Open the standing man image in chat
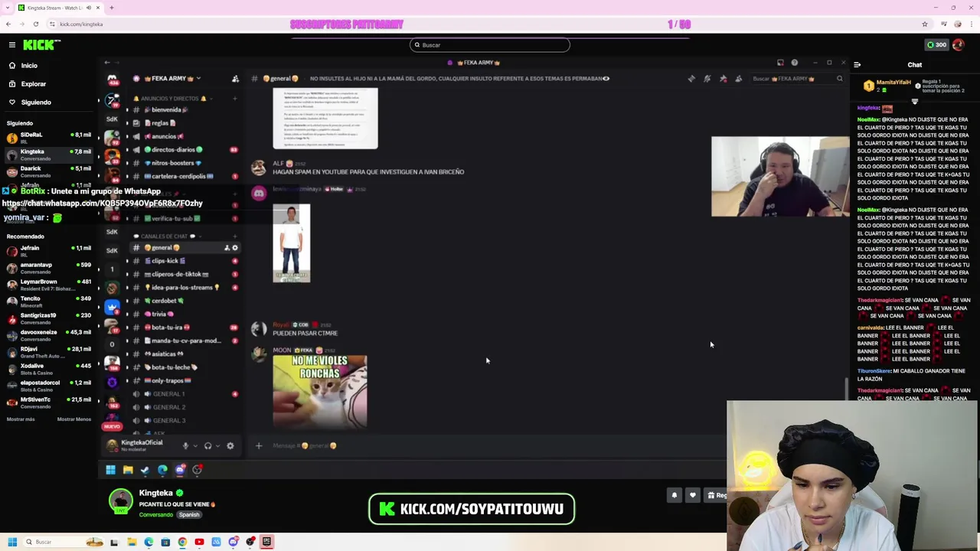 pos(292,243)
